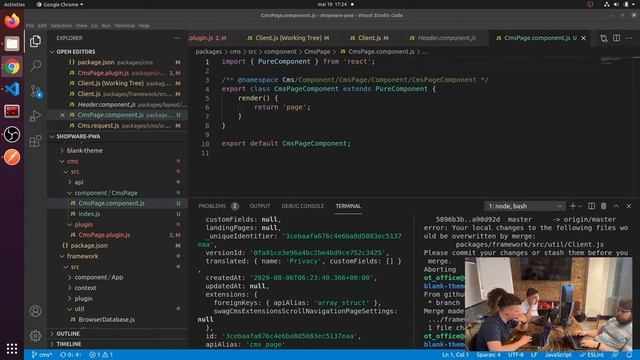
Task: Click the CmsPage breadcrumb segment
Action: pyautogui.click(x=317, y=52)
